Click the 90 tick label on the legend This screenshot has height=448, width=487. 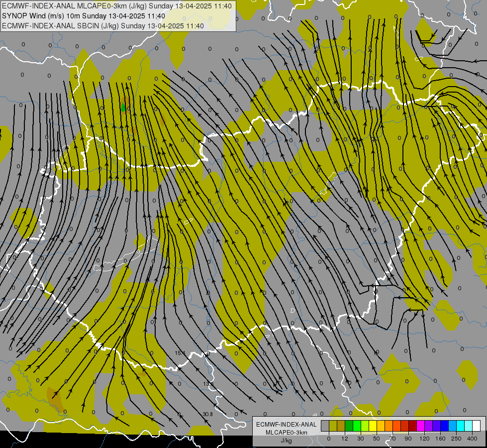(408, 439)
